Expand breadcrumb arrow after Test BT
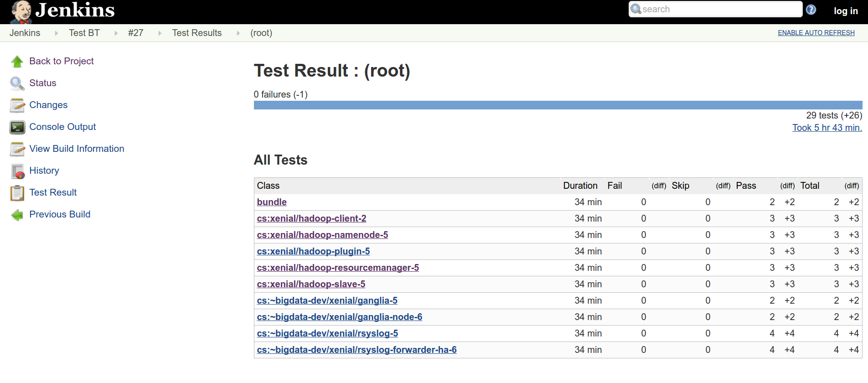Image resolution: width=868 pixels, height=383 pixels. 116,33
